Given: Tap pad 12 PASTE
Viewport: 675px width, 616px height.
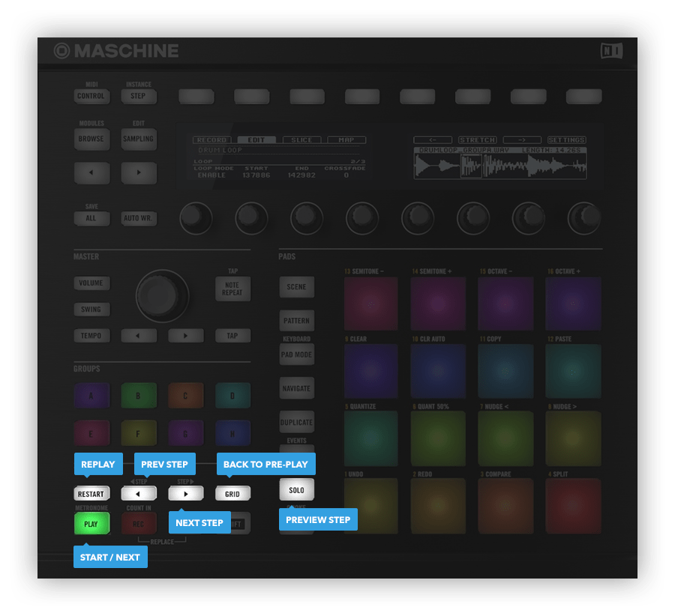Looking at the screenshot, I should [573, 371].
